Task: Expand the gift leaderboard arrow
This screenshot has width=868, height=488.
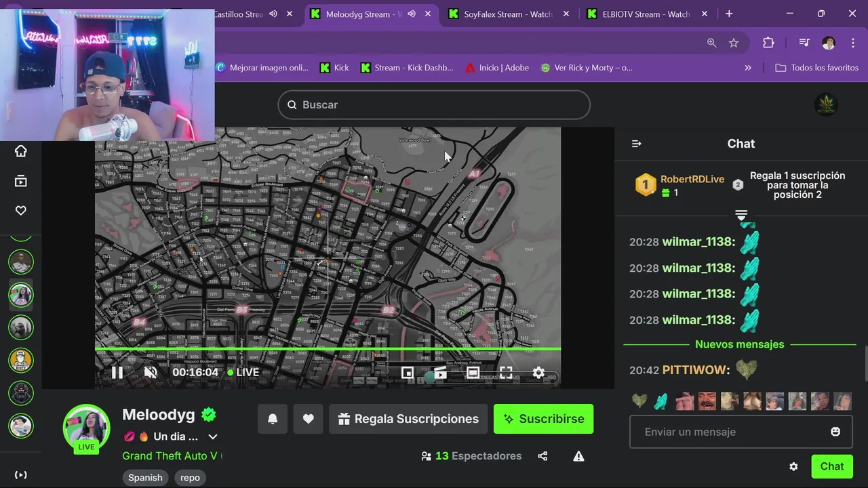Action: (x=741, y=216)
